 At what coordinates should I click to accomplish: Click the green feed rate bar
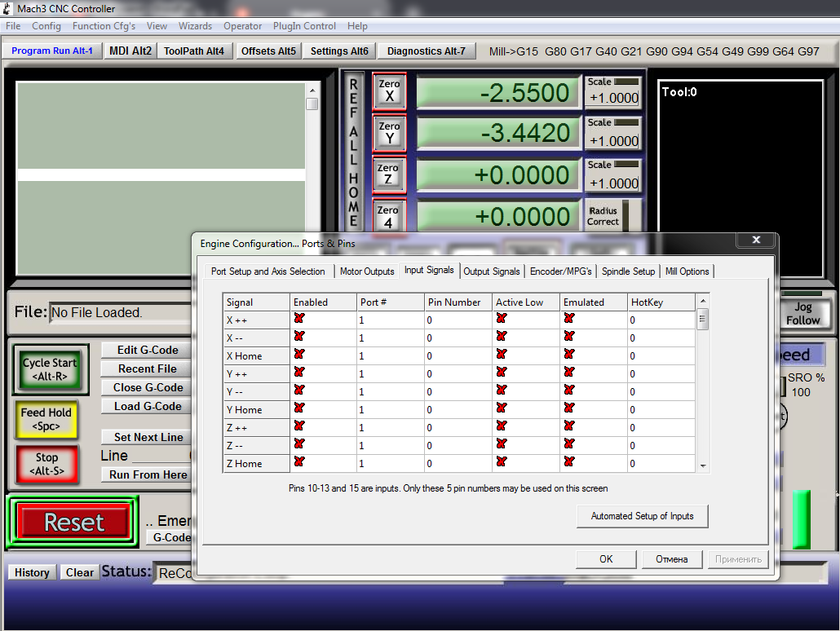click(x=802, y=519)
